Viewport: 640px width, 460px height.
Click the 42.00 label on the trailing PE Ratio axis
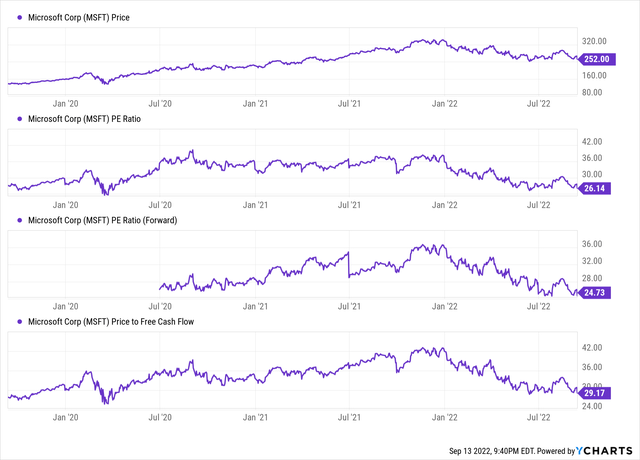(596, 142)
